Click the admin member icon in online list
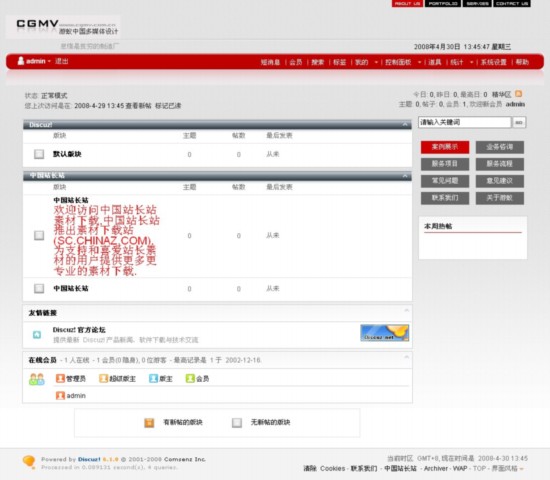Screen dimensions: 550x480 (60, 395)
